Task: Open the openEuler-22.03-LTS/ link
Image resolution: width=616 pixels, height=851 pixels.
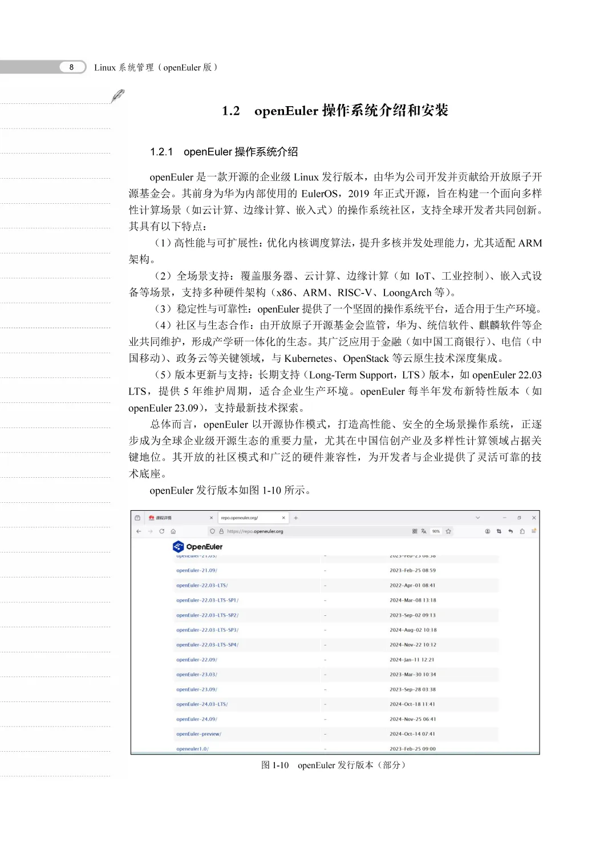Action: tap(202, 585)
